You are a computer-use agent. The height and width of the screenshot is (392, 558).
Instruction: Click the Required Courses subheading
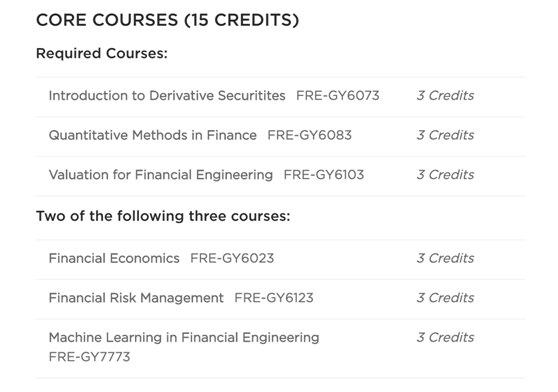[x=102, y=53]
